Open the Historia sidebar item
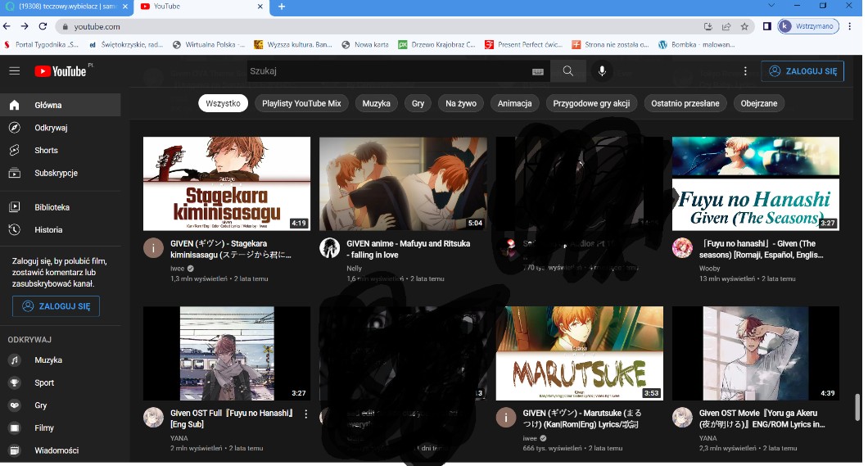This screenshot has width=868, height=466. 48,230
